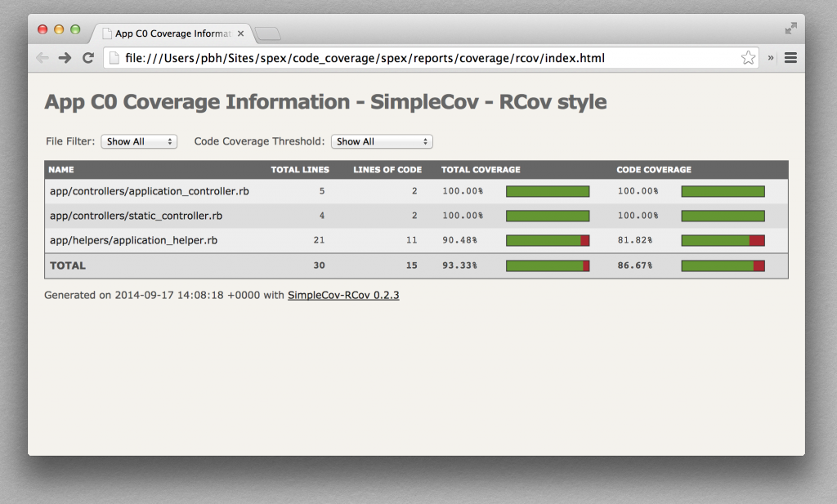Screen dimensions: 837x504
Task: Click total lines value 30
Action: 319,265
